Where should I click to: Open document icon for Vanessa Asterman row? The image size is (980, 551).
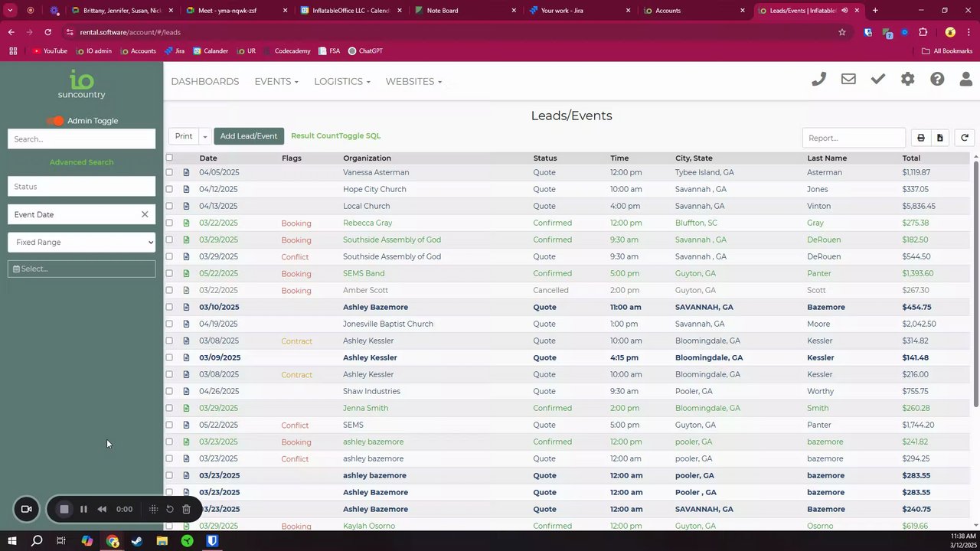coord(186,172)
